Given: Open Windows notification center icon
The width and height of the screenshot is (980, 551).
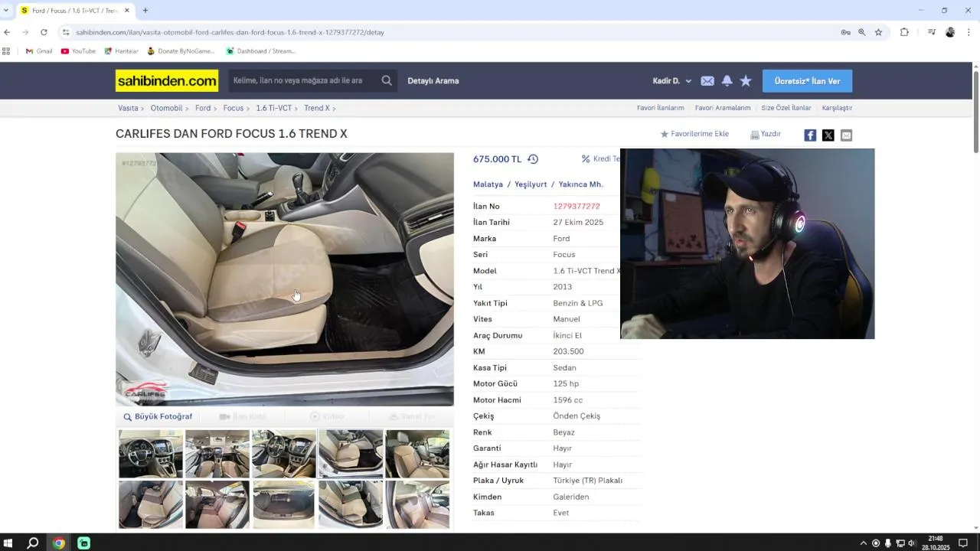Looking at the screenshot, I should [x=963, y=543].
